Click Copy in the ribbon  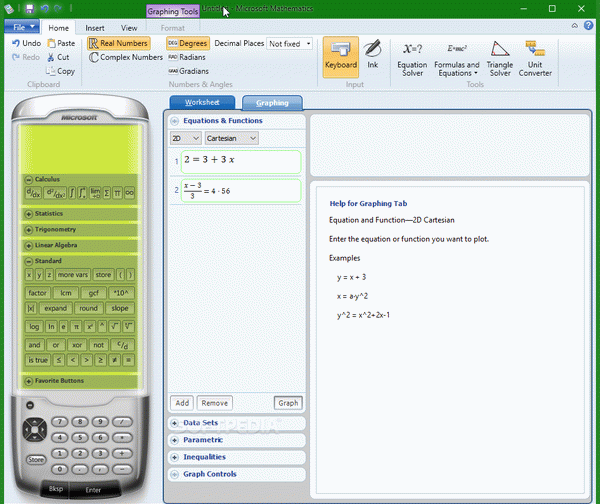click(60, 71)
